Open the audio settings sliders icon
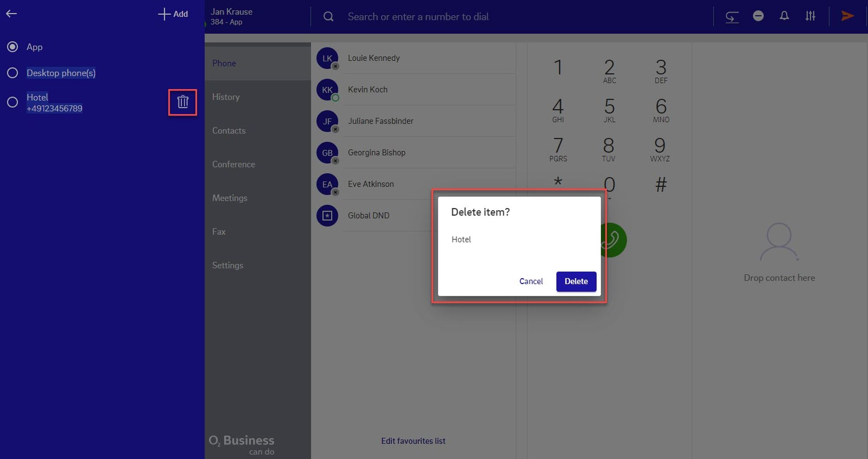This screenshot has height=459, width=868. [x=810, y=16]
